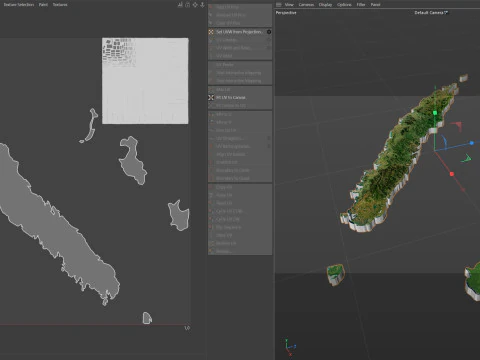
Task: Stop Interactive Mapping
Action: [239, 81]
